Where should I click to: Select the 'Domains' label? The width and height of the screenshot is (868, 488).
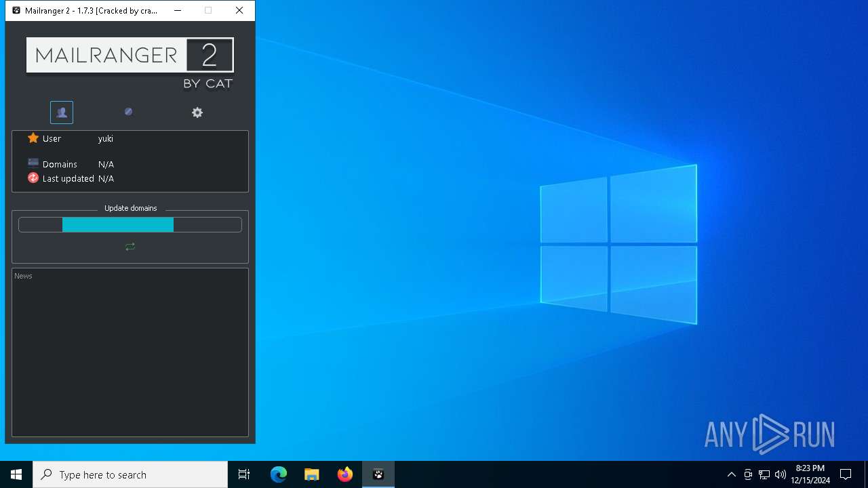pyautogui.click(x=60, y=165)
